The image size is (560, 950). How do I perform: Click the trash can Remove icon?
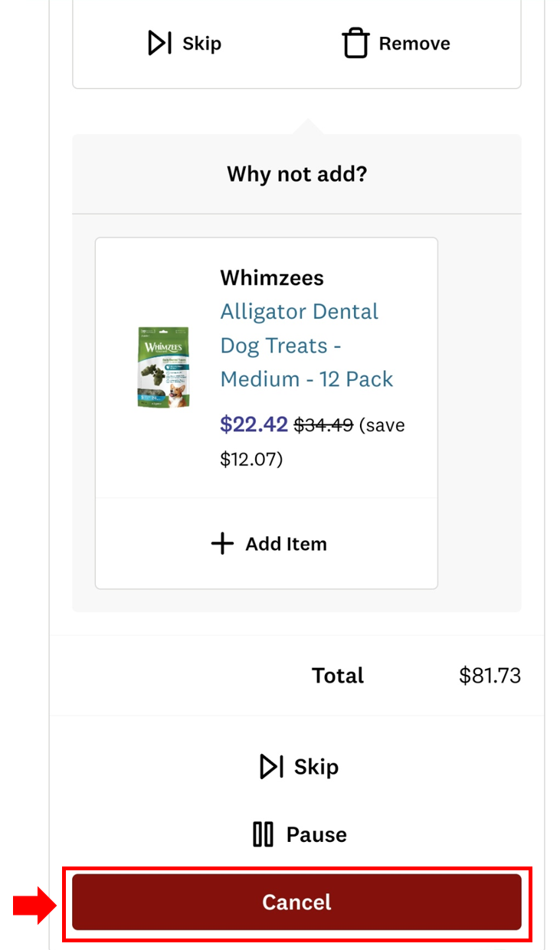(355, 44)
